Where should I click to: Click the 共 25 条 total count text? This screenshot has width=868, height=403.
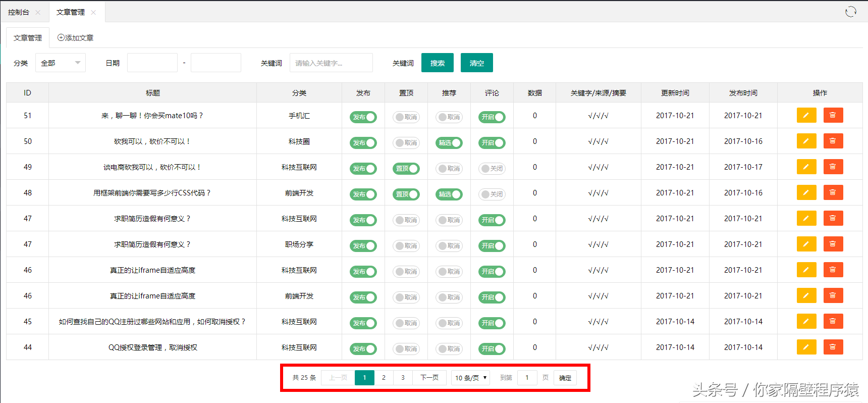tap(304, 378)
